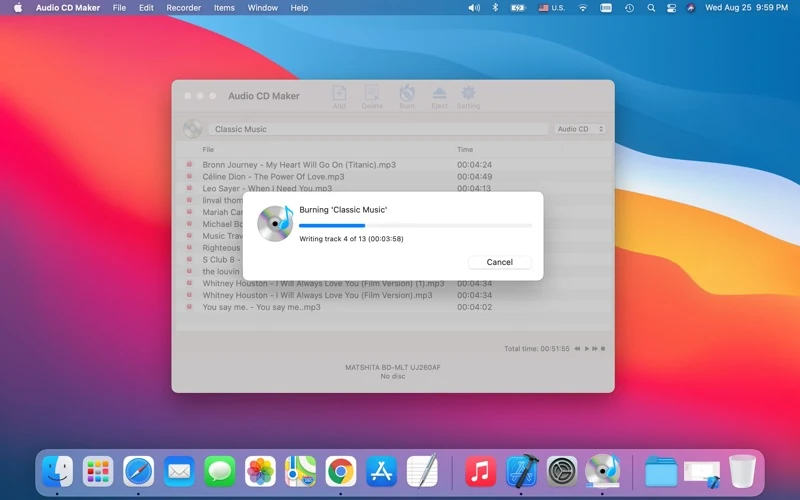The height and width of the screenshot is (500, 800).
Task: Open the Window menu
Action: (x=263, y=8)
